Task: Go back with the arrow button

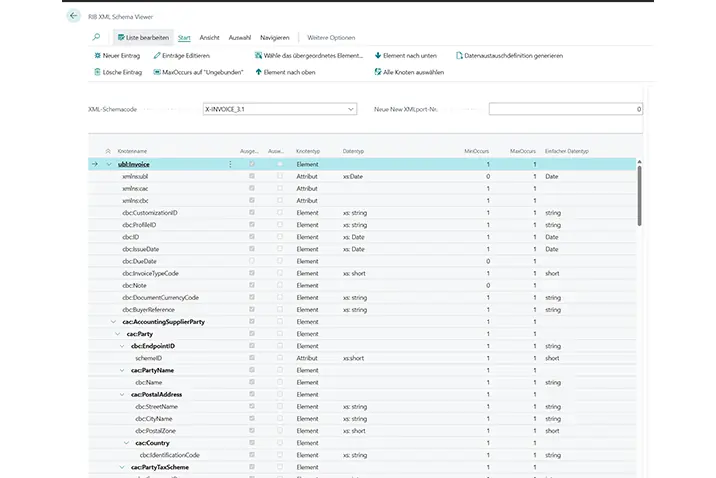Action: (74, 16)
